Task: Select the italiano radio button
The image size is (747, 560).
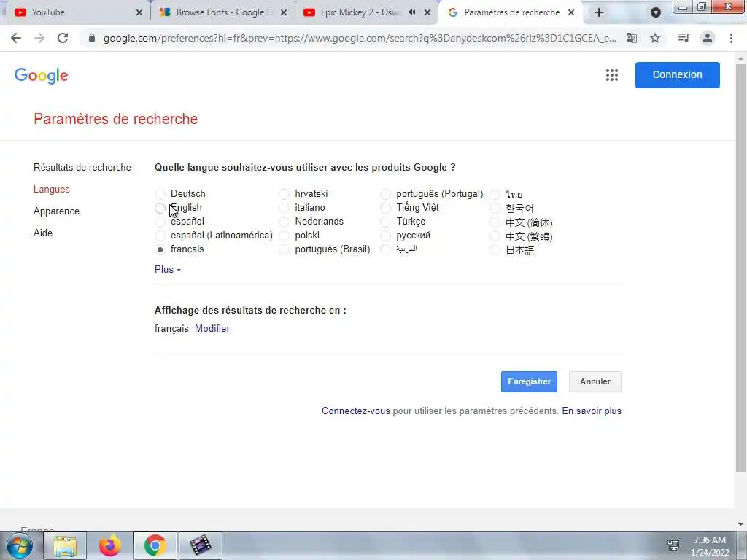Action: [x=284, y=208]
